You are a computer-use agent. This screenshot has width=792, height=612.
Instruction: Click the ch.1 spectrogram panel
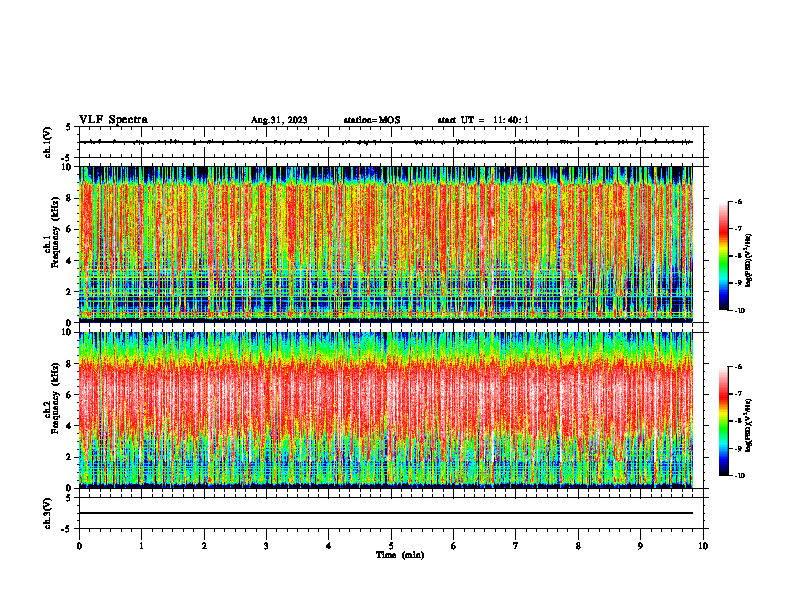[x=386, y=244]
